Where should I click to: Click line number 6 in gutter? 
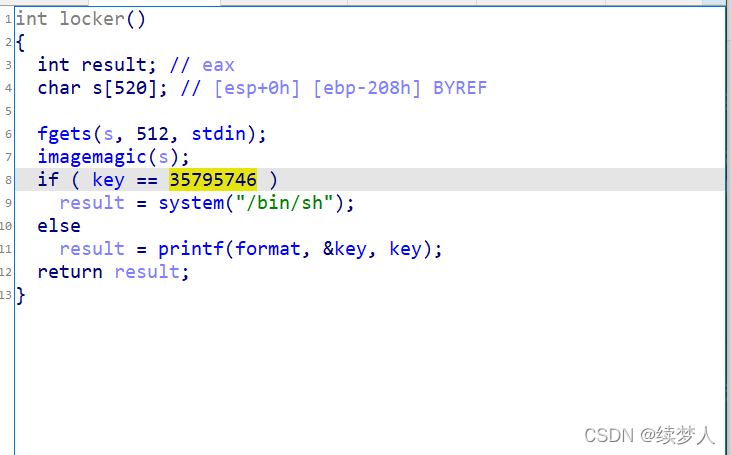click(x=8, y=134)
